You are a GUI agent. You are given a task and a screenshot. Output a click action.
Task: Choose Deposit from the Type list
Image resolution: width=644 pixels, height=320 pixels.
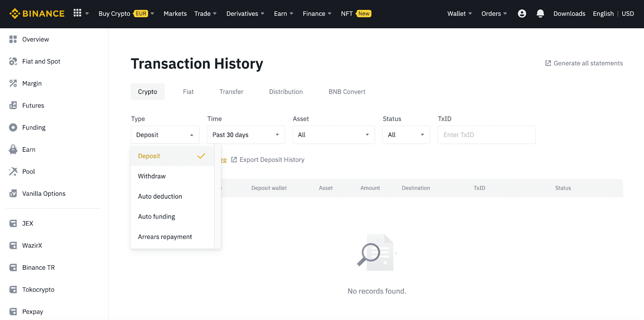173,156
